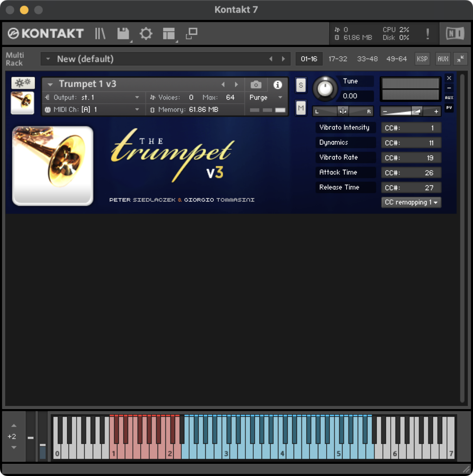The height and width of the screenshot is (476, 473).
Task: Load the previous instrument arrow
Action: [x=223, y=85]
